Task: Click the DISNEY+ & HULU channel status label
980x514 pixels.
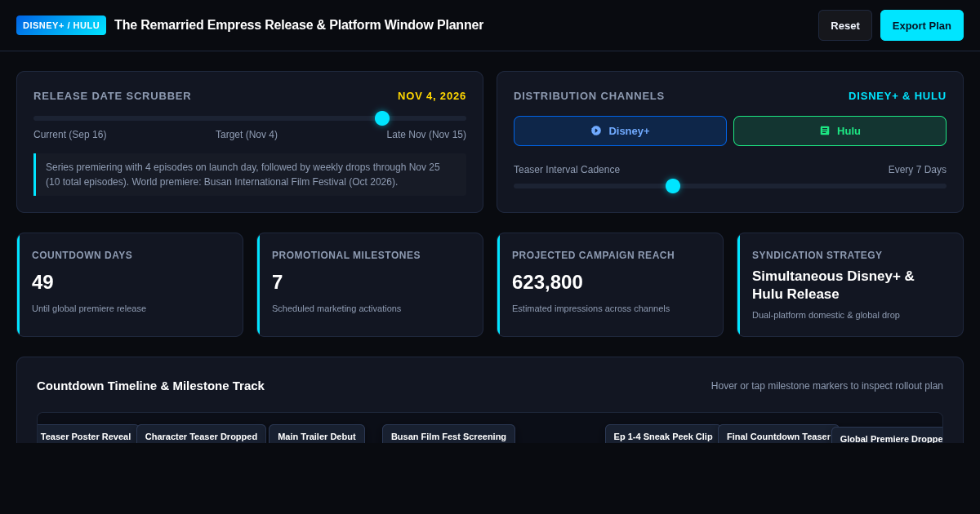Action: pyautogui.click(x=898, y=96)
